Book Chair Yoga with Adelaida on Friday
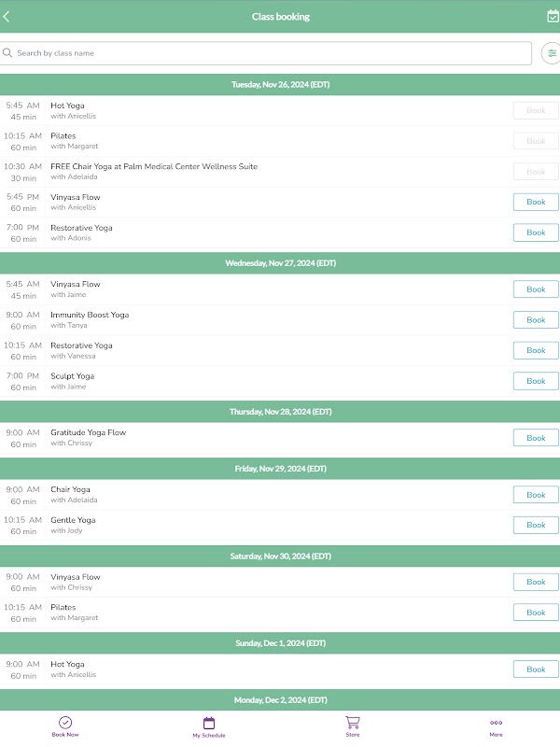Image resolution: width=560 pixels, height=747 pixels. (536, 495)
